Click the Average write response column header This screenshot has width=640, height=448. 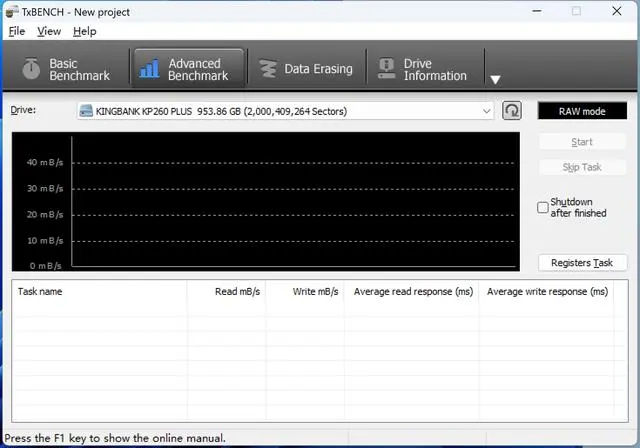(547, 292)
